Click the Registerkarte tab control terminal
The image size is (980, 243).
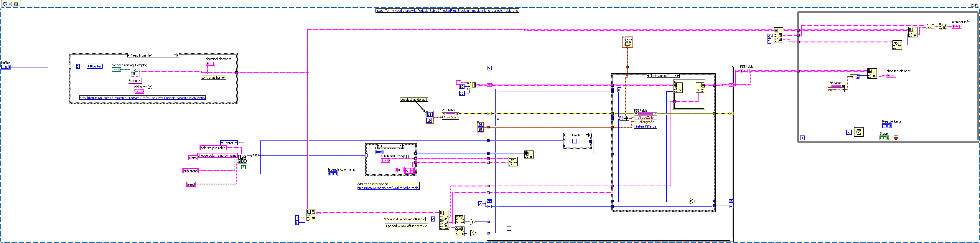(887, 125)
